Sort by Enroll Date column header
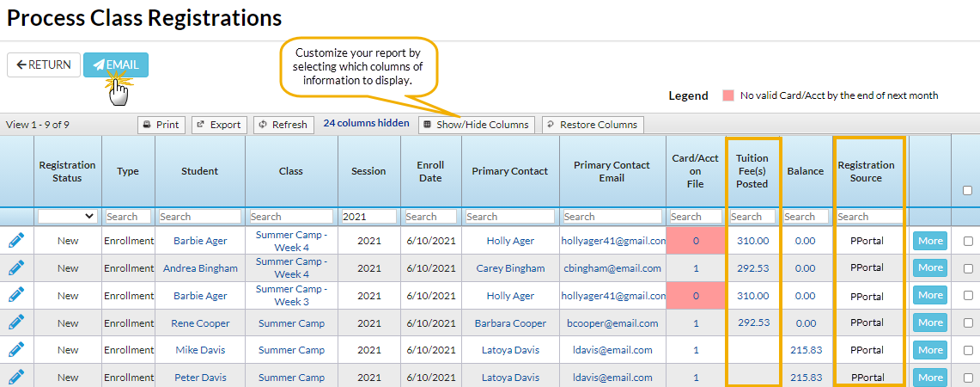Viewport: 980px width, 387px height. (430, 171)
